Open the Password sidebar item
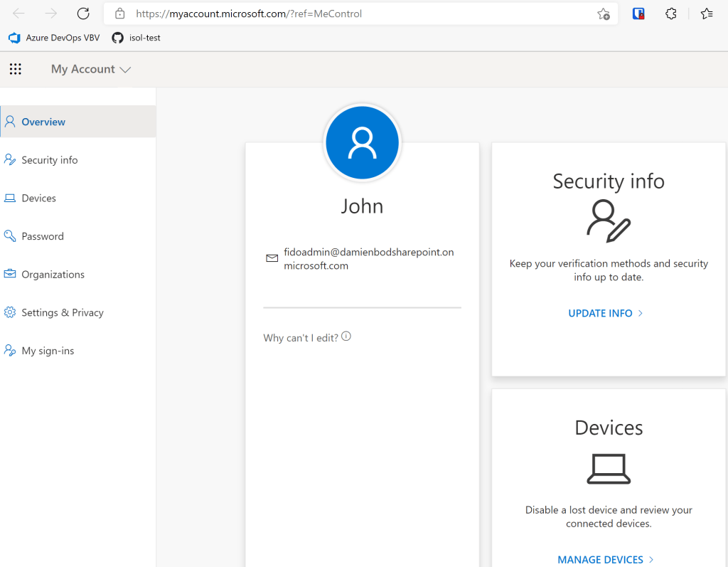Viewport: 728px width, 567px height. point(43,236)
